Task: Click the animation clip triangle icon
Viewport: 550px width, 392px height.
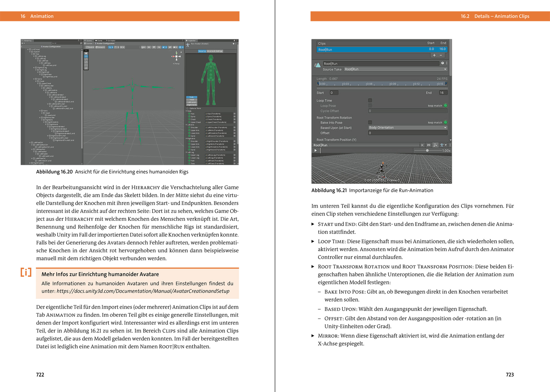Action: [317, 65]
